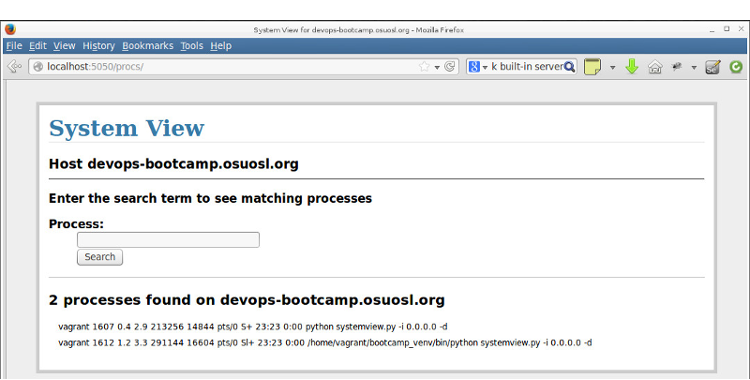Open the yellow sticky note icon
This screenshot has width=750, height=380.
[x=592, y=67]
